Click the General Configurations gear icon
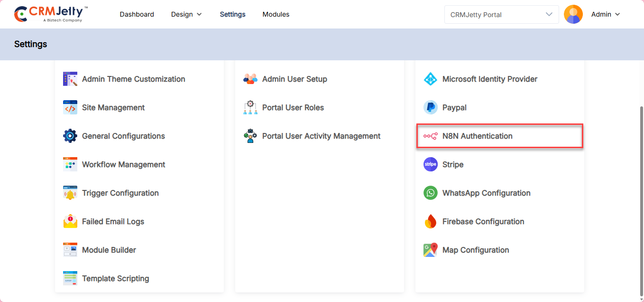 click(x=70, y=136)
